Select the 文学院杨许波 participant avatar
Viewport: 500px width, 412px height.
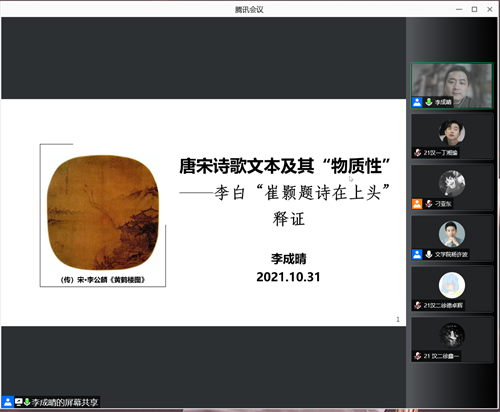(x=452, y=234)
